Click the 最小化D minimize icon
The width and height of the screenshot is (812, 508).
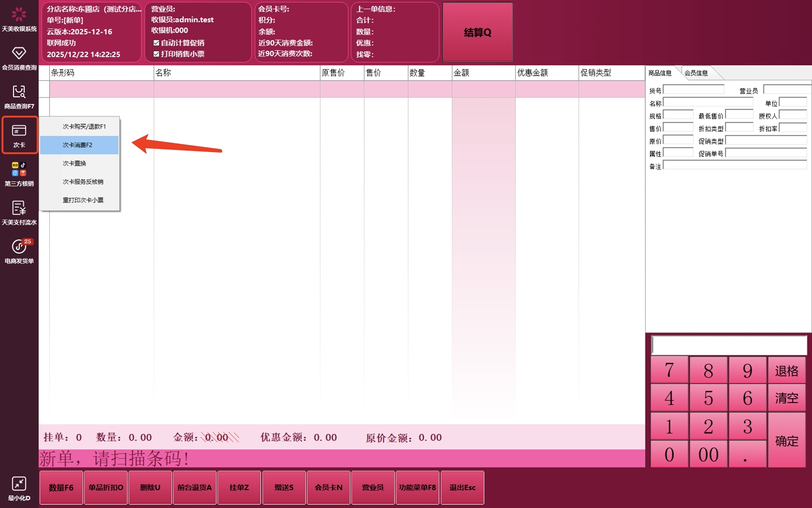coord(19,484)
